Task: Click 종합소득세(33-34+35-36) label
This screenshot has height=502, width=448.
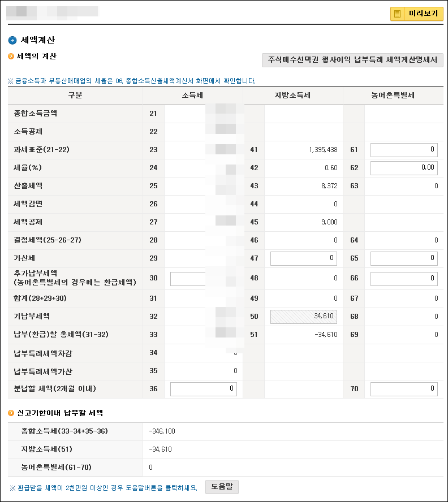Action: pos(64,431)
